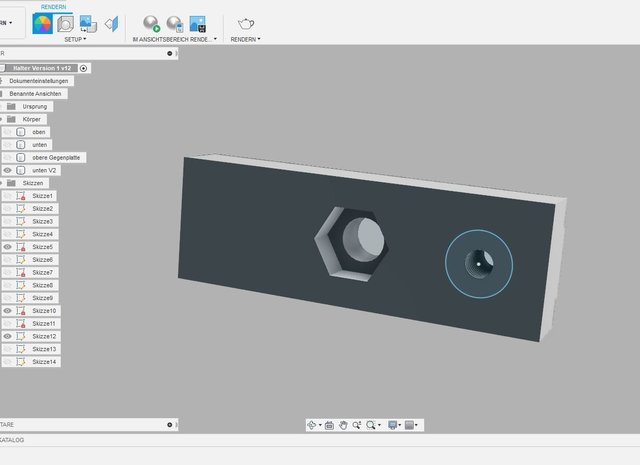Click the Benannte Ansichten entry
Image resolution: width=640 pixels, height=465 pixels.
click(x=36, y=94)
